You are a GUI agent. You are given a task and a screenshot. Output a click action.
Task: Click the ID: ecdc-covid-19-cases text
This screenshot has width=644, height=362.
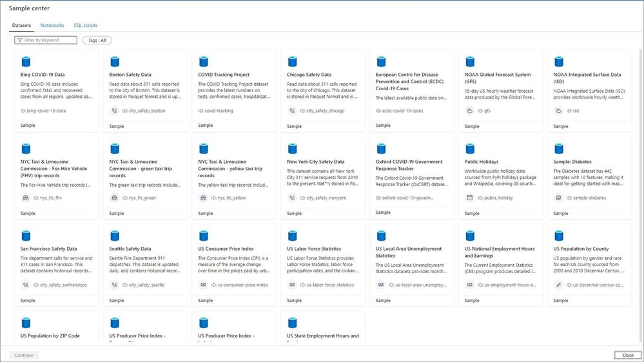tap(399, 111)
